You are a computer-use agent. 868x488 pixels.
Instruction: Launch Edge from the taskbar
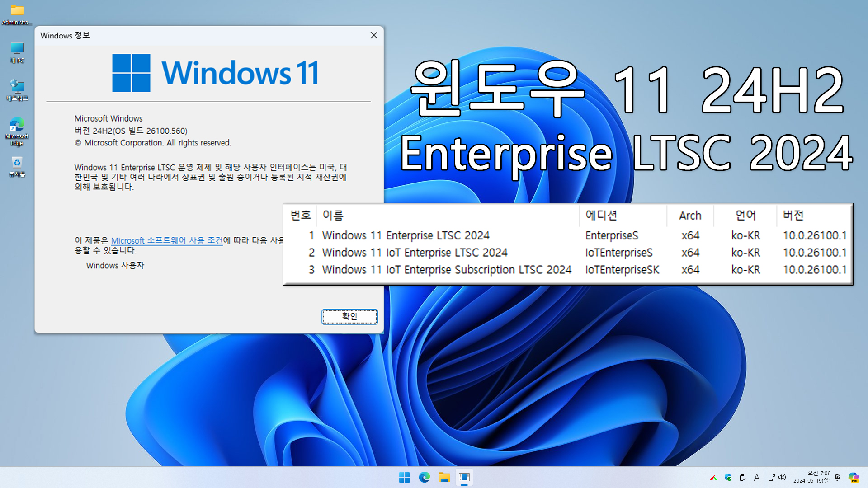pyautogui.click(x=424, y=477)
